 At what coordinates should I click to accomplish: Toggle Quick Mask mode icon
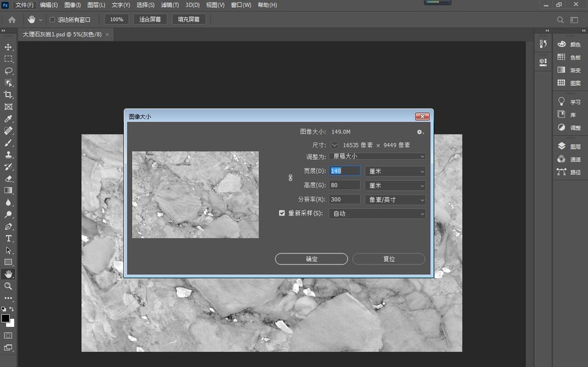pyautogui.click(x=8, y=336)
